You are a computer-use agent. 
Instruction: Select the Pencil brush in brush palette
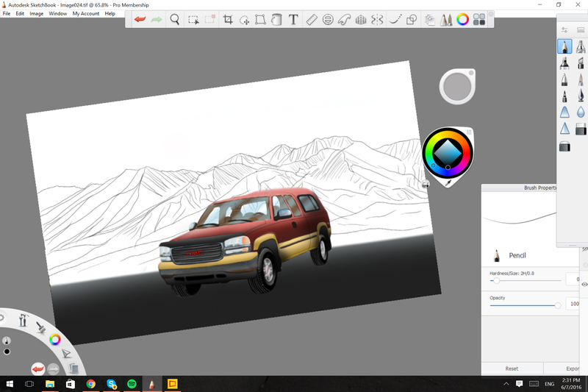564,46
